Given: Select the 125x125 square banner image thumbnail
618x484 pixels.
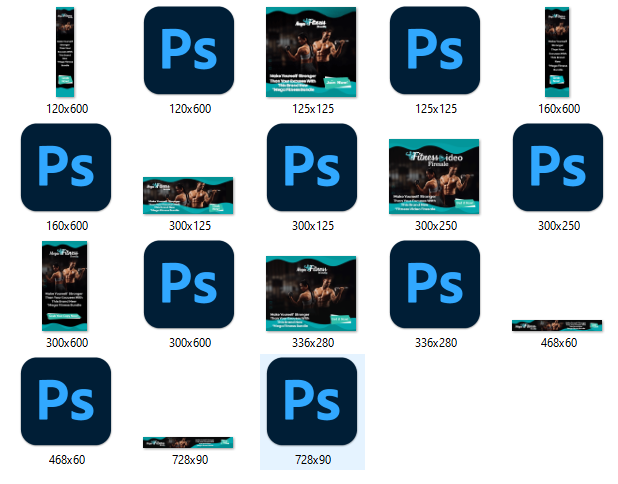Looking at the screenshot, I should (311, 52).
